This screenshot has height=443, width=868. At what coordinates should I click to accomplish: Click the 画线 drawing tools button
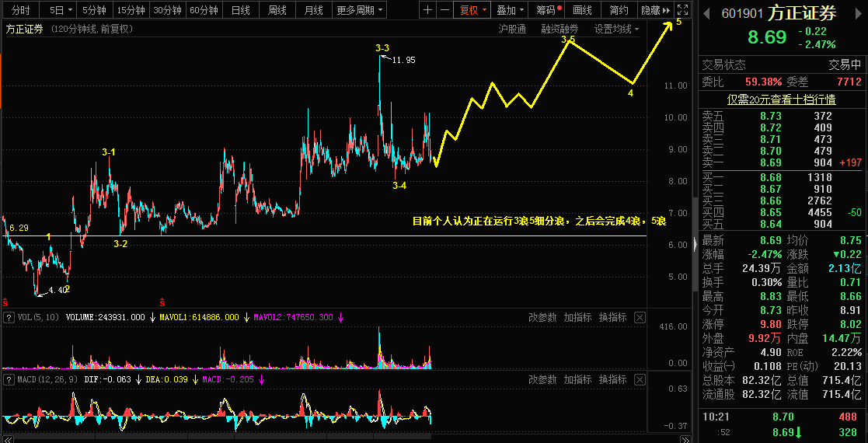coord(582,10)
